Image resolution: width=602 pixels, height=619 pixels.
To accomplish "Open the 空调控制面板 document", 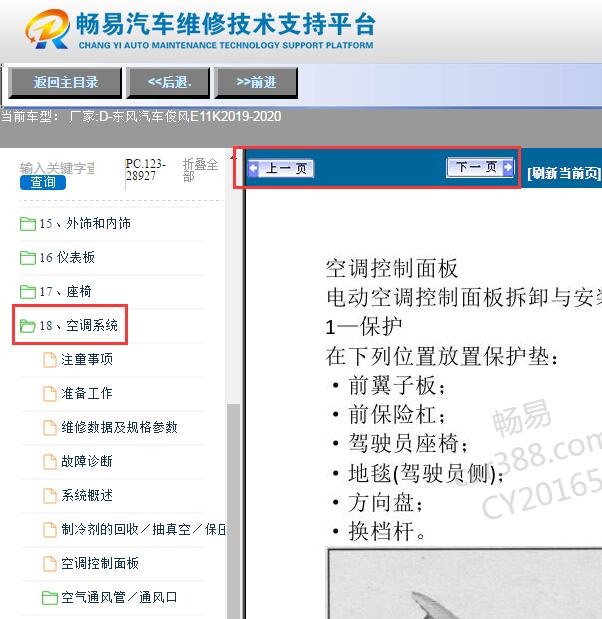I will click(x=100, y=563).
